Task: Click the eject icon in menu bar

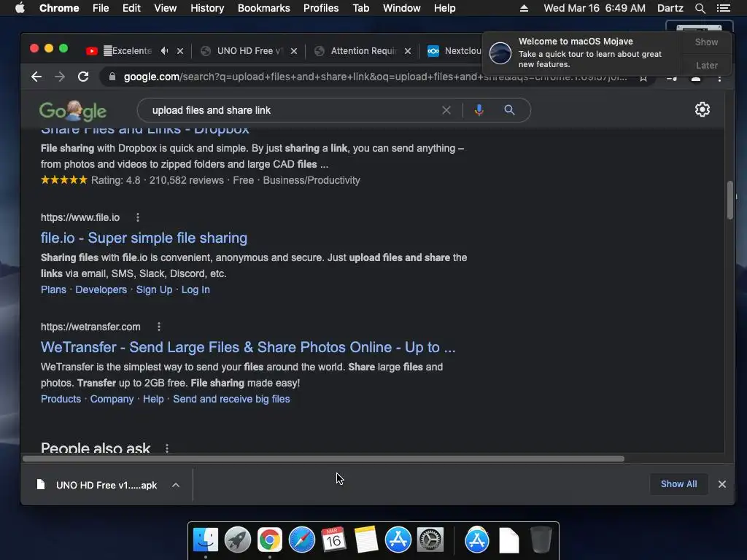Action: [x=524, y=8]
